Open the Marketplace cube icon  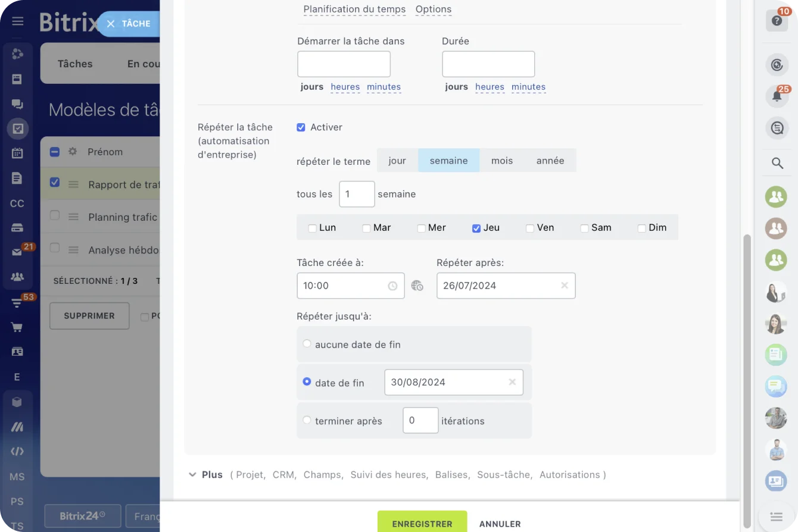point(18,402)
